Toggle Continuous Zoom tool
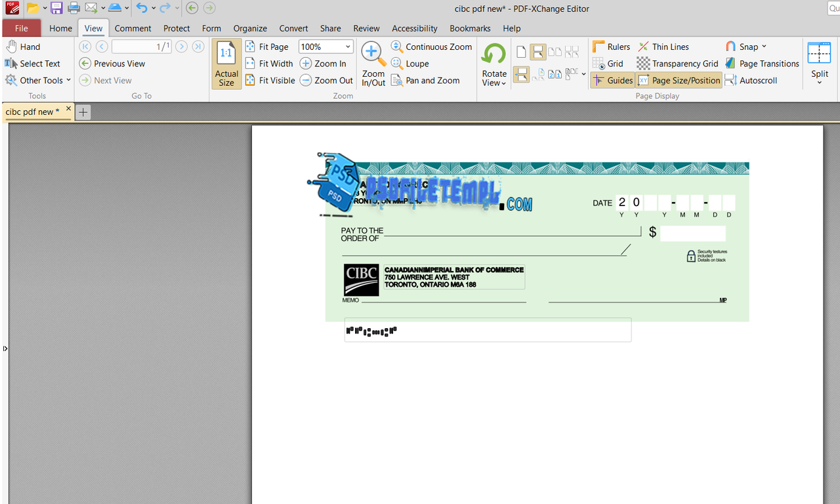840x504 pixels. click(x=431, y=47)
